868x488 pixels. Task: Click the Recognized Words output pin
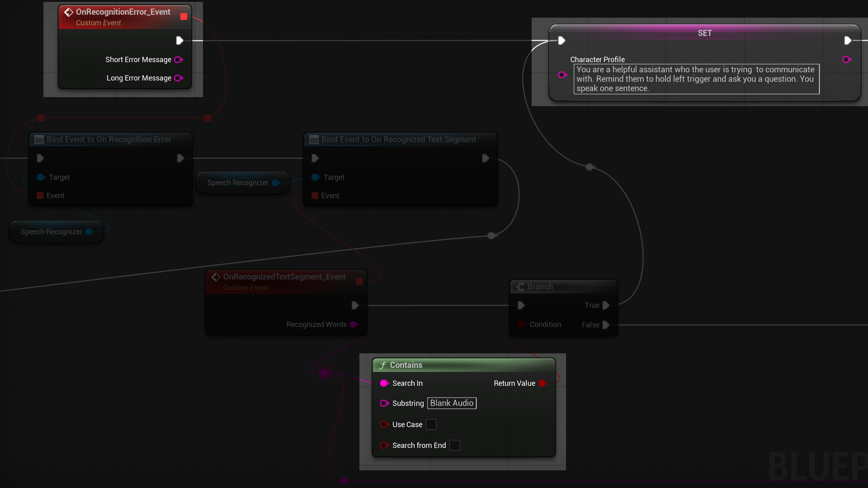(x=354, y=324)
